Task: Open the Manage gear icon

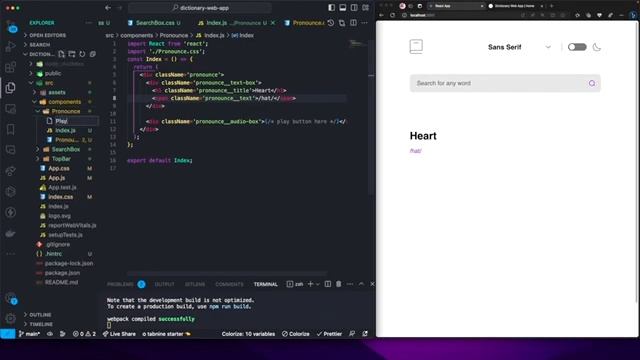Action: pyautogui.click(x=11, y=318)
